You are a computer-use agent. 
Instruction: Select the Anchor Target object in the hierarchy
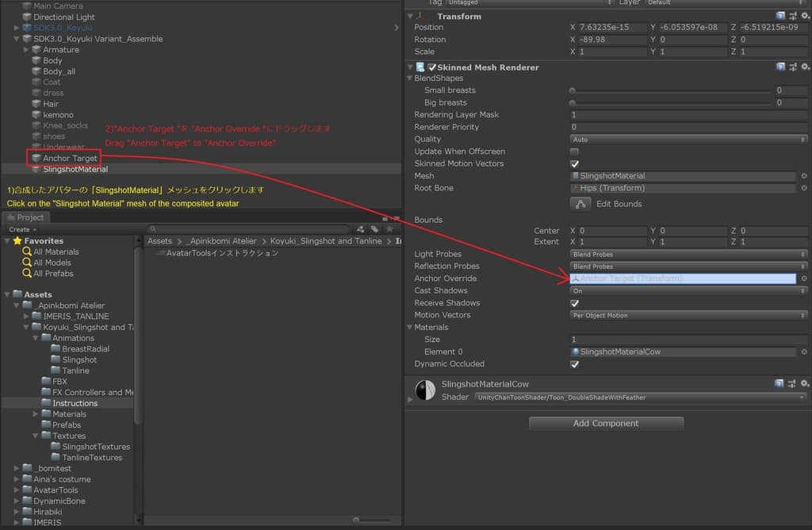click(x=70, y=159)
